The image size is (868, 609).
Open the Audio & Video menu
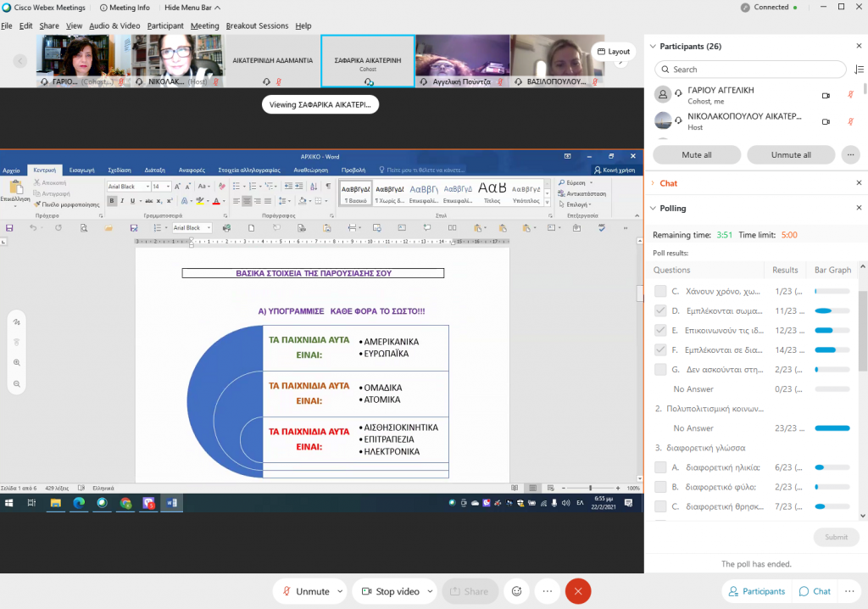click(114, 26)
